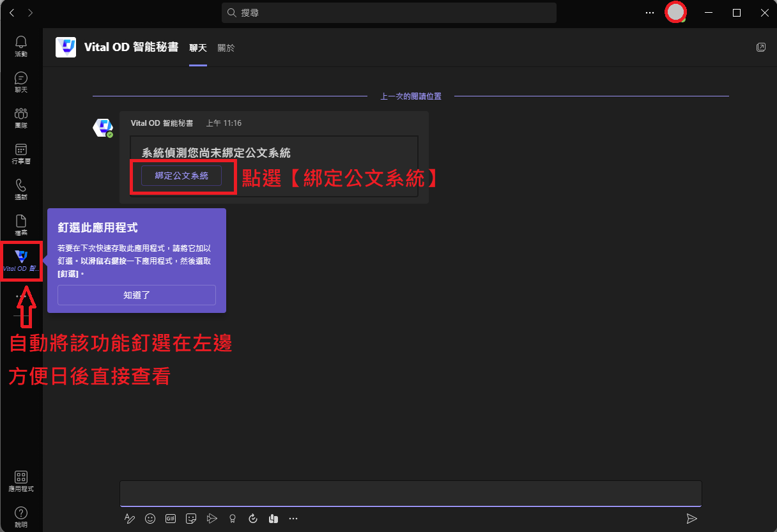Open Files (檔案) in the sidebar
The height and width of the screenshot is (532, 777).
21,225
